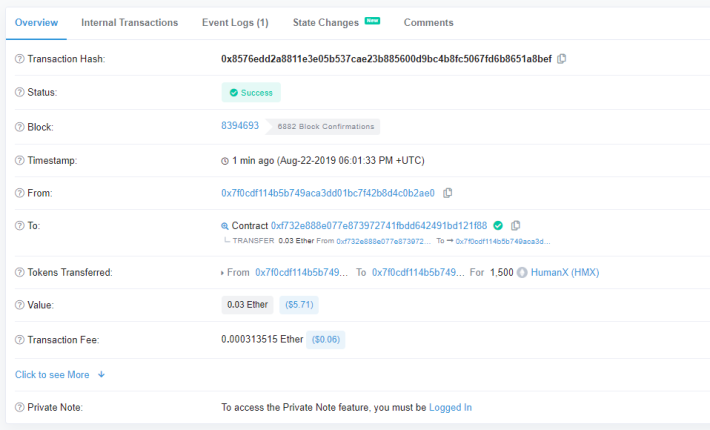
Task: Click the help icon beside Tokens Transferred
Action: tap(19, 272)
